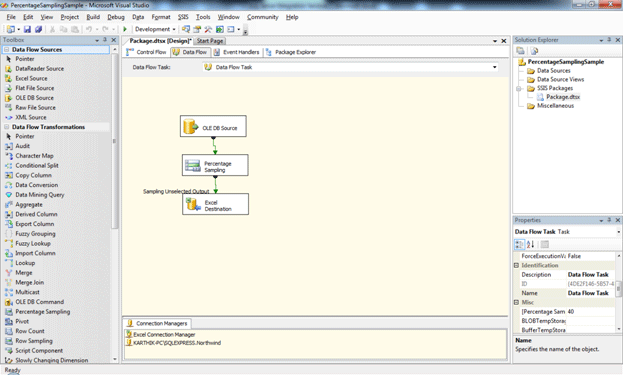
Task: Select Miscellaneous folder
Action: click(x=555, y=106)
